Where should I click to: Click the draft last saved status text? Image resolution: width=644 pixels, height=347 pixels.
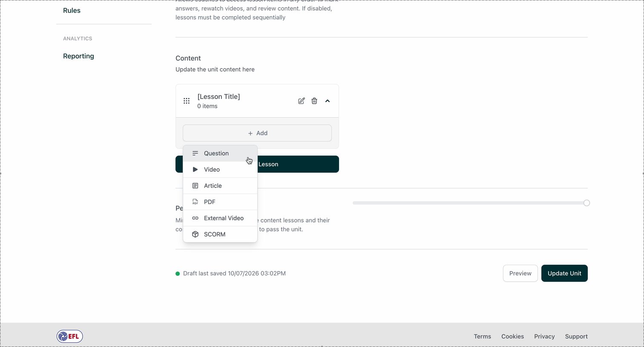click(234, 274)
